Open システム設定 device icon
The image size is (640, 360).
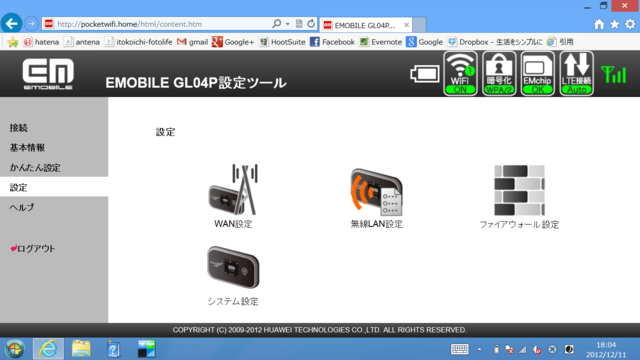pos(233,267)
